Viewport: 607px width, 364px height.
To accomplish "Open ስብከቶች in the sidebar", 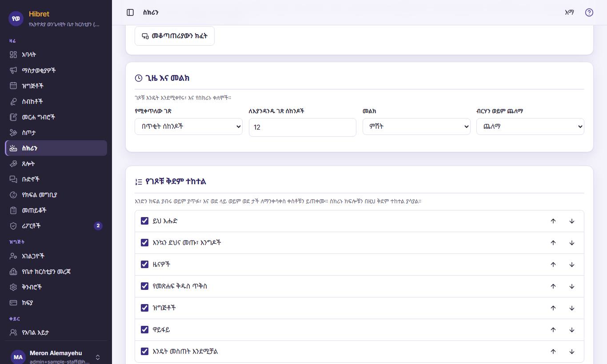I will (x=56, y=101).
